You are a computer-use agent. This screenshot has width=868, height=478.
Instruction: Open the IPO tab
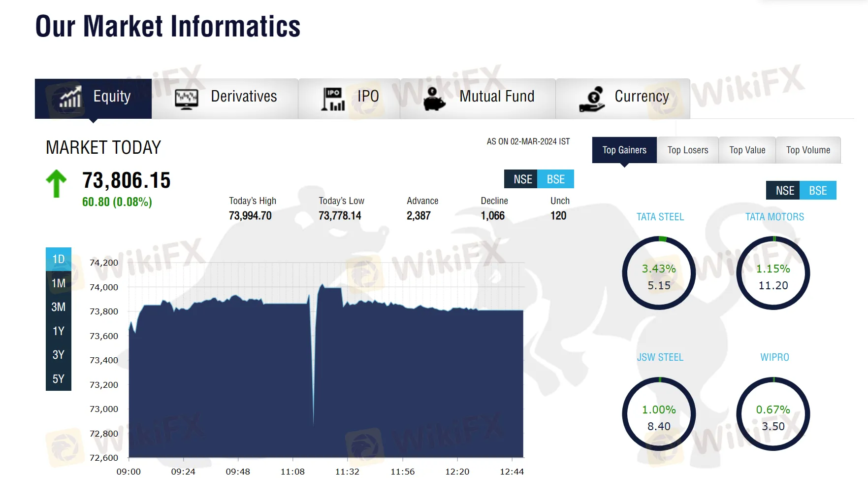[349, 98]
